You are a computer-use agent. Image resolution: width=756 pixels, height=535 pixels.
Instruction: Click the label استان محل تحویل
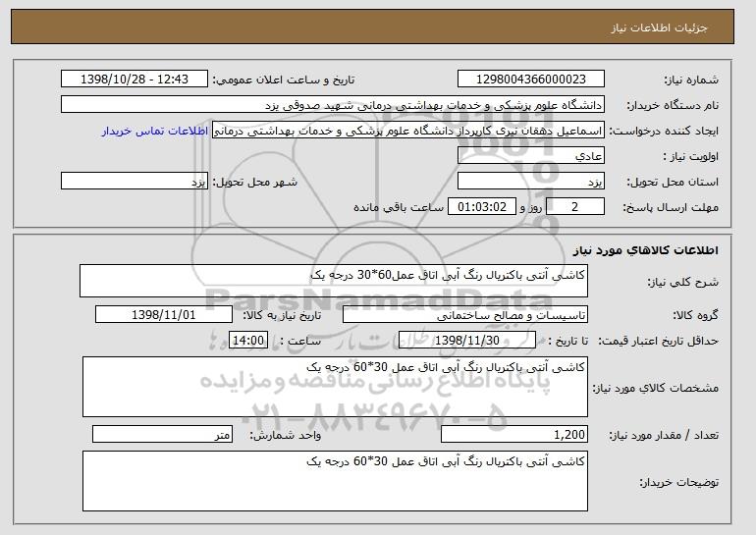click(673, 183)
